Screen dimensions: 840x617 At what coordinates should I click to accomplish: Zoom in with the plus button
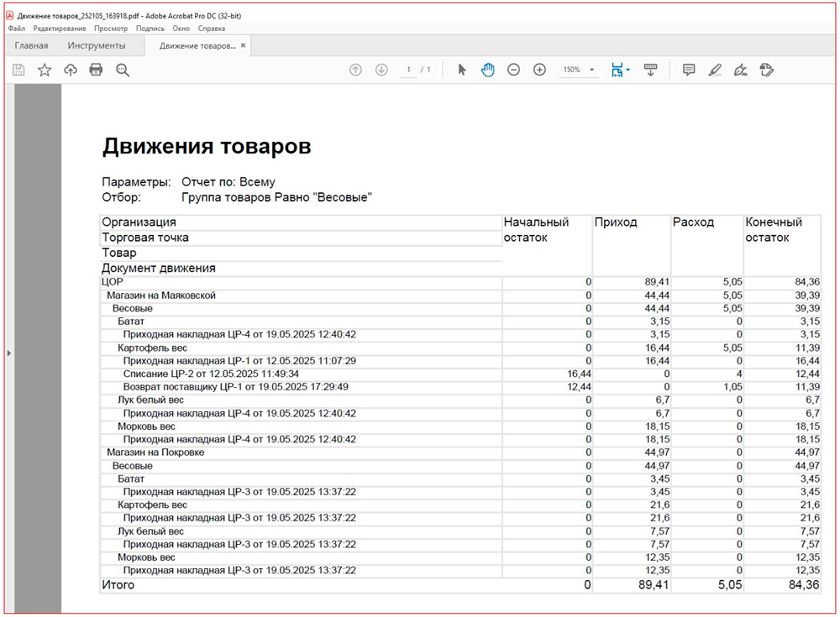(x=539, y=70)
